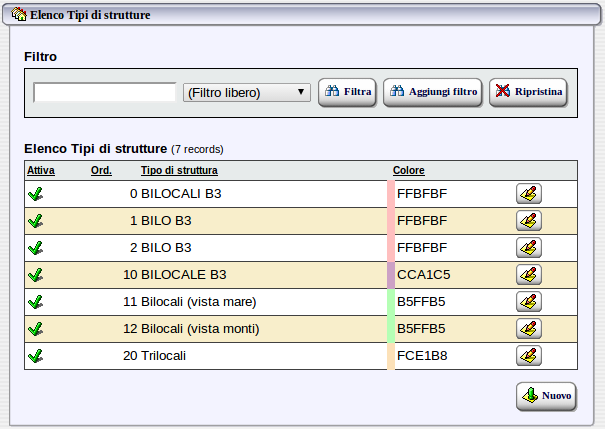Screen dimensions: 605x429
Task: Toggle active checkmark for BILOCALI B3
Action: point(35,193)
